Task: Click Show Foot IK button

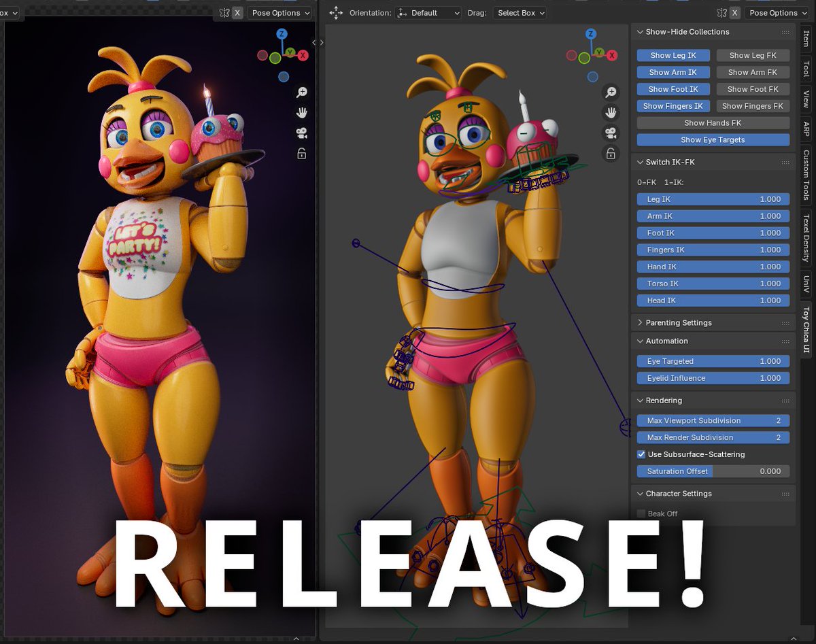Action: coord(673,89)
